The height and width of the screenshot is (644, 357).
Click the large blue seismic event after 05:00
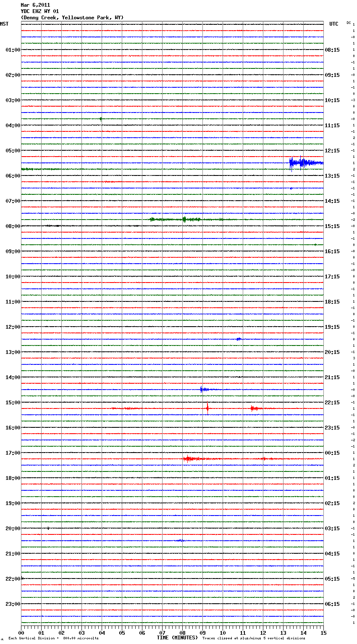(x=306, y=162)
